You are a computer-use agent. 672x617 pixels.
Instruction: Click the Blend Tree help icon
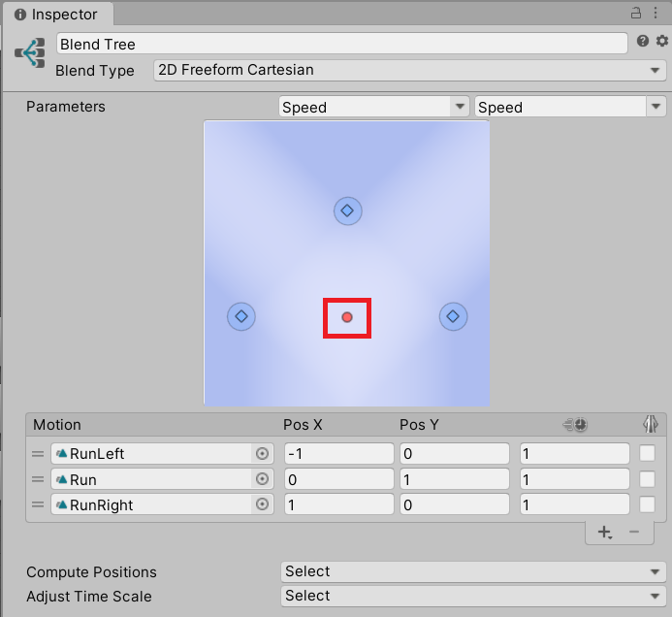coord(642,42)
